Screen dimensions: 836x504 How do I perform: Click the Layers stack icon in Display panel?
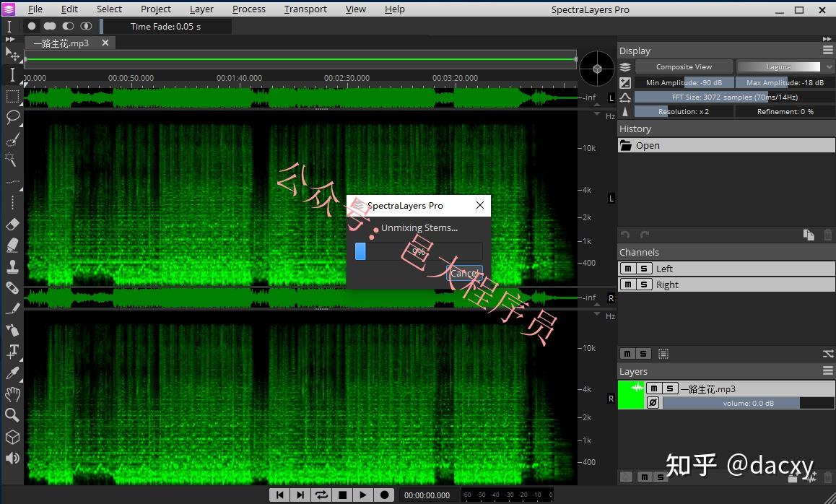(x=625, y=66)
